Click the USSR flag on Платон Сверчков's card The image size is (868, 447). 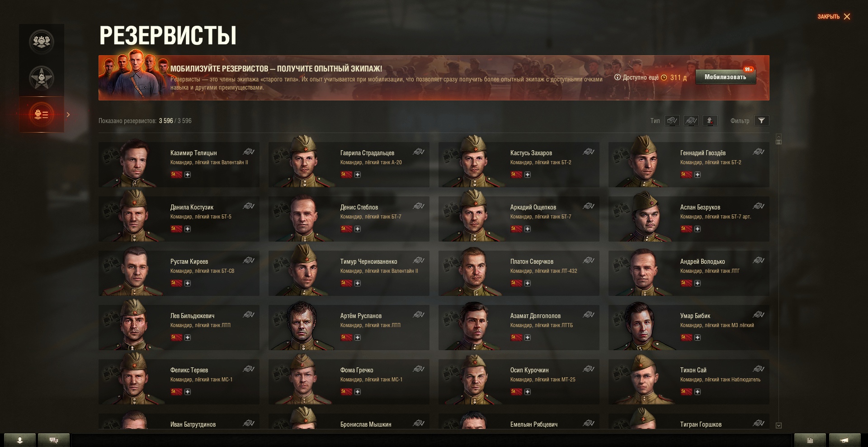point(516,283)
